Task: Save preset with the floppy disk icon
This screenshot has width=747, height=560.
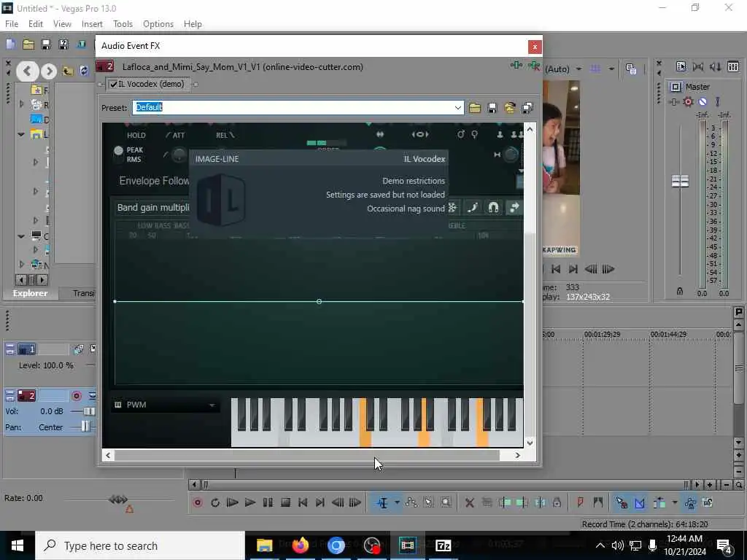Action: pos(492,108)
